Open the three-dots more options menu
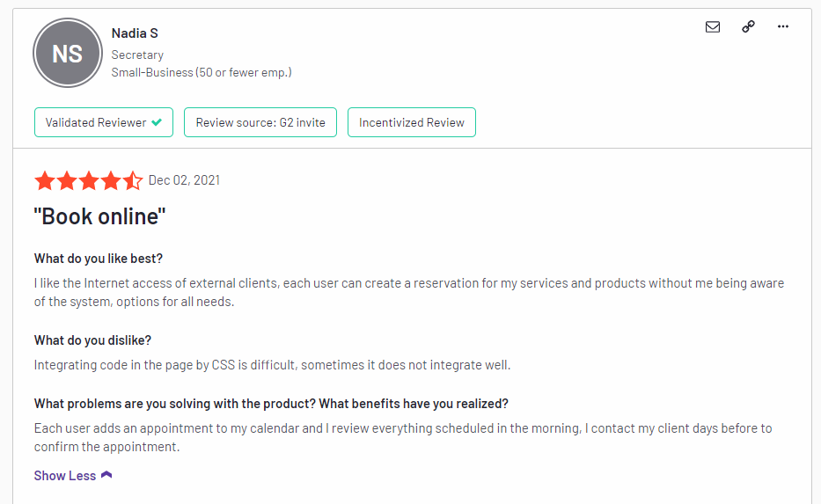Viewport: 821px width, 504px height. coord(783,26)
